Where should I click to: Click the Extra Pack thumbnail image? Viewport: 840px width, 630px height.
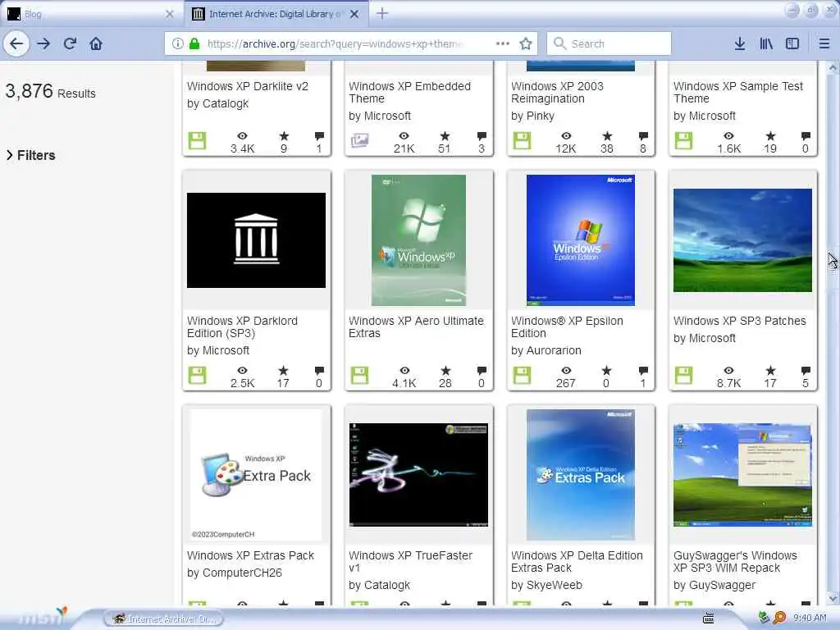coord(256,475)
